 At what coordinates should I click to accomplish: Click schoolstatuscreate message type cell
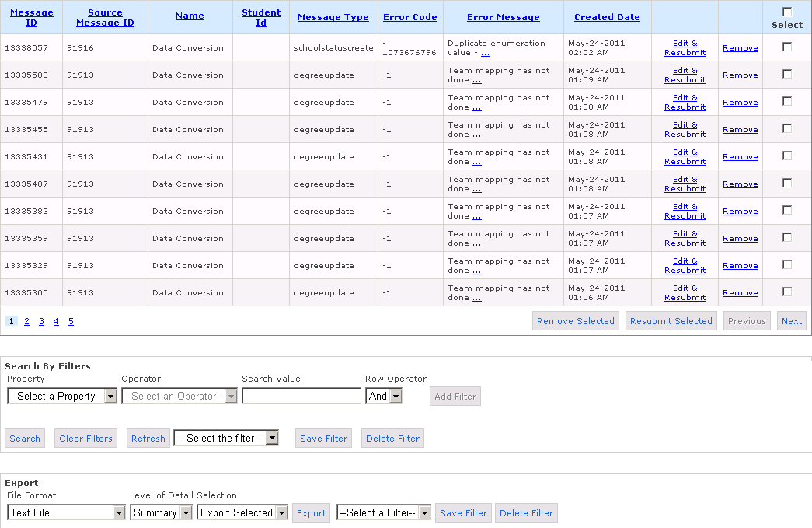coord(333,47)
